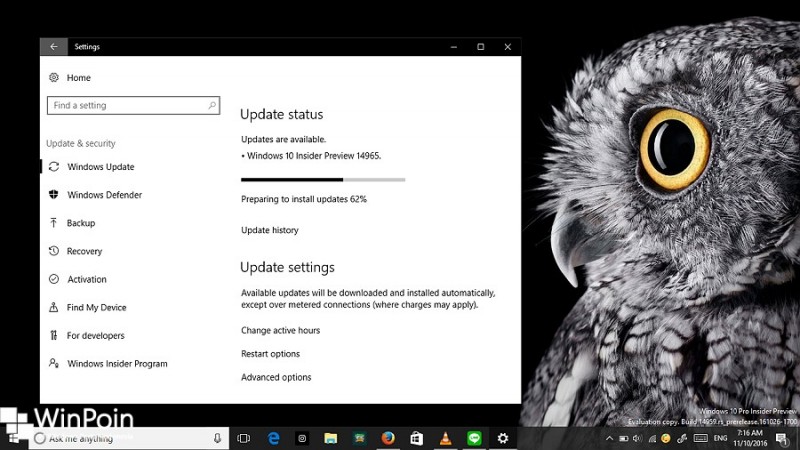Launch VLC media player from the taskbar
The width and height of the screenshot is (800, 450).
pos(445,438)
